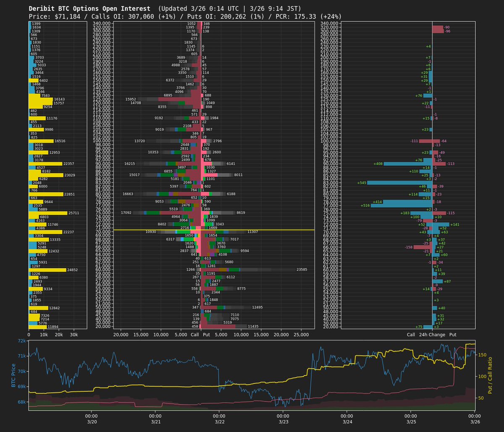Click the total value '24852' in the left chart
This screenshot has width=504, height=432.
point(73,270)
